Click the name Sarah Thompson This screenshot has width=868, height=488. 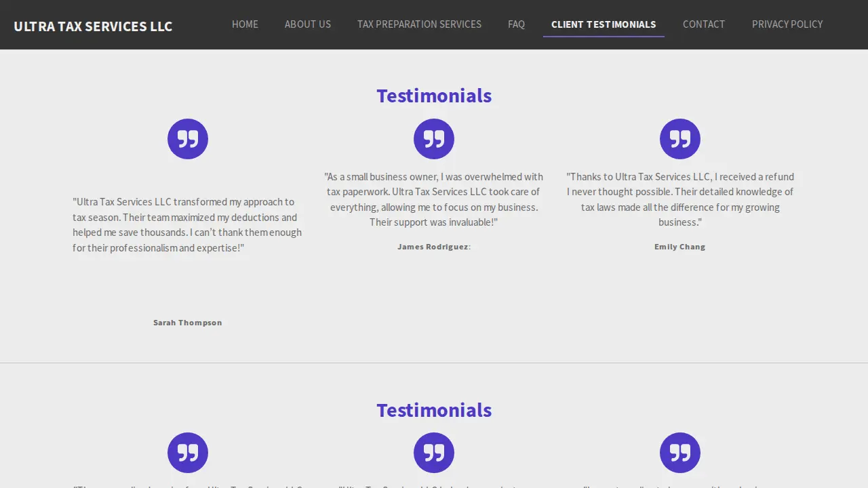click(188, 323)
